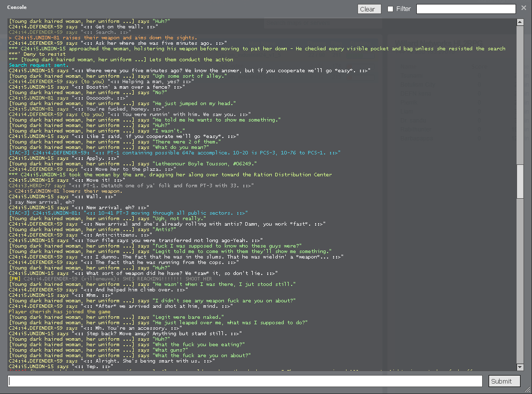Click the line 'Legit were bare naked.'

pyautogui.click(x=116, y=317)
